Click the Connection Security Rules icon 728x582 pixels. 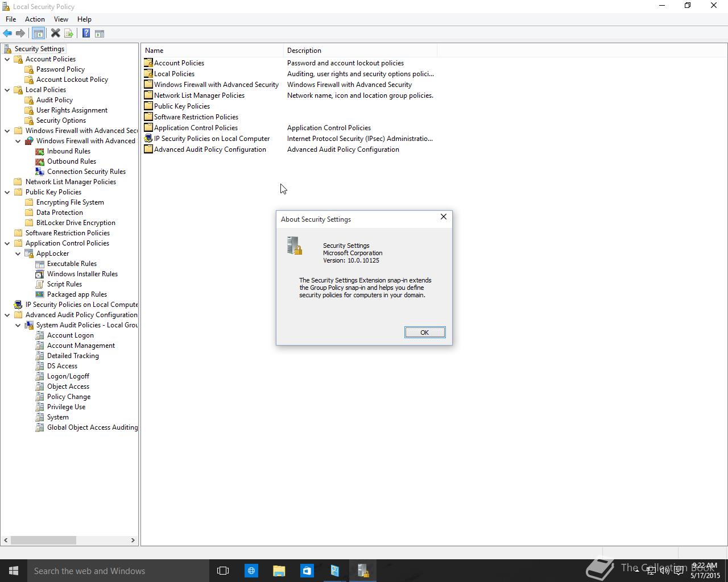40,172
